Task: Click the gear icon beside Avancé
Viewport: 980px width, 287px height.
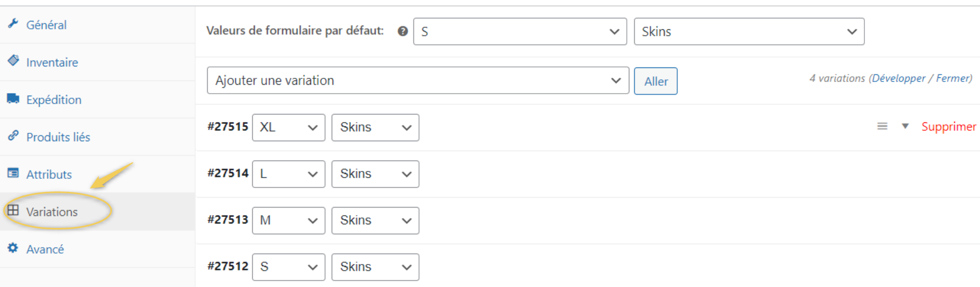Action: (13, 248)
